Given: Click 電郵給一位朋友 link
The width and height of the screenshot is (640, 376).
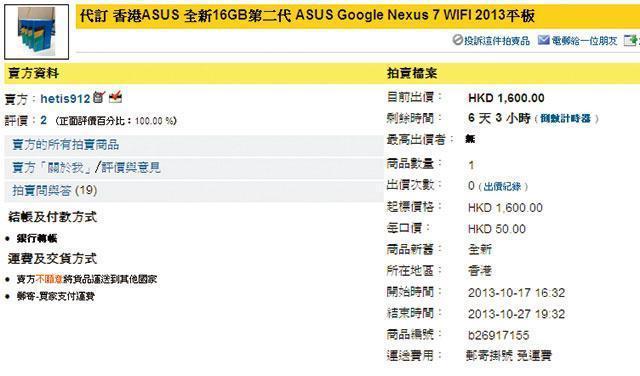Looking at the screenshot, I should pyautogui.click(x=584, y=40).
